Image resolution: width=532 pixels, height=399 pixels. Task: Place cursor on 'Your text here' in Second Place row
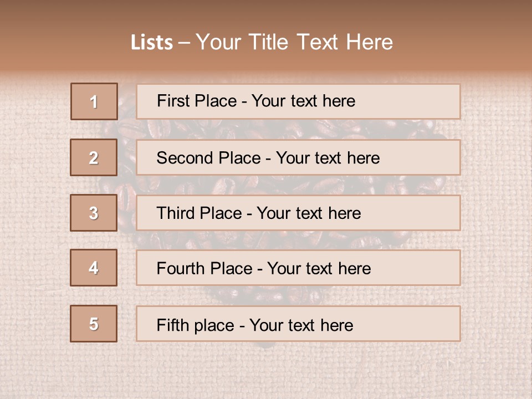(x=328, y=158)
